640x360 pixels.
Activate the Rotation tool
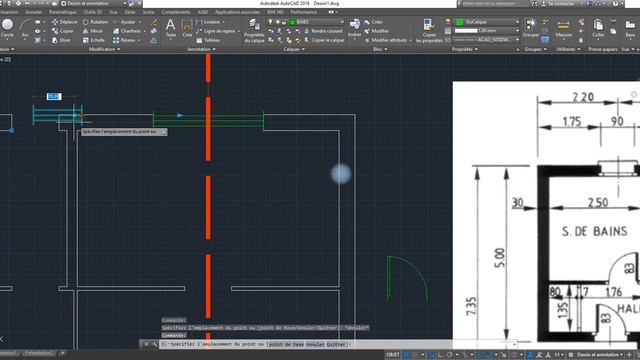click(96, 22)
